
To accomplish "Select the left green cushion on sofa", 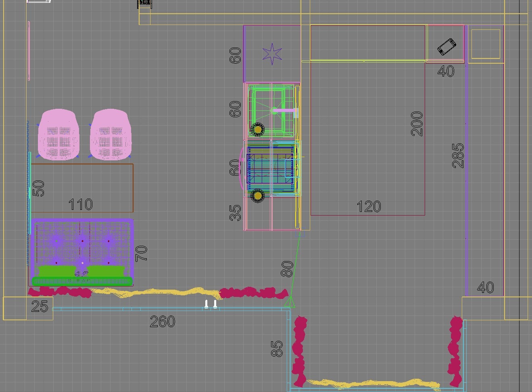I will (x=57, y=271).
